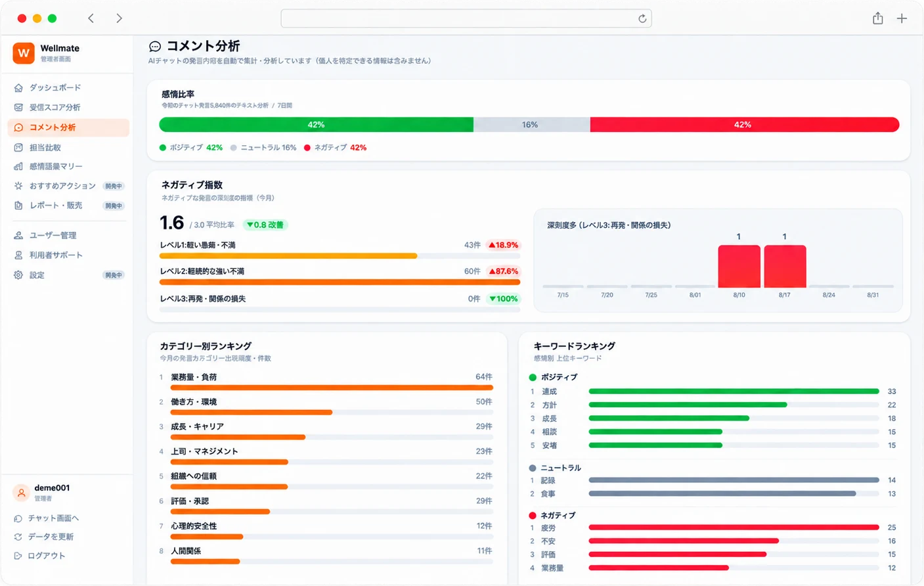Click the green 42% positive sentiment segment
This screenshot has height=586, width=924.
[x=316, y=125]
